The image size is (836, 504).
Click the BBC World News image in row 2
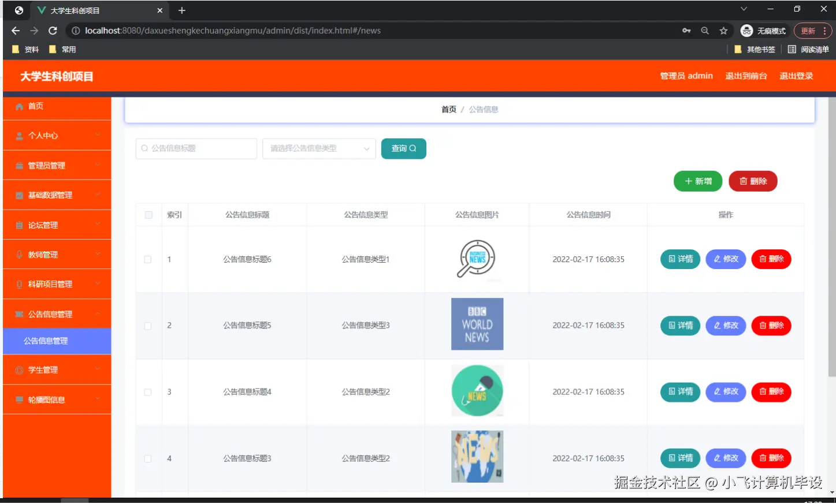(477, 324)
